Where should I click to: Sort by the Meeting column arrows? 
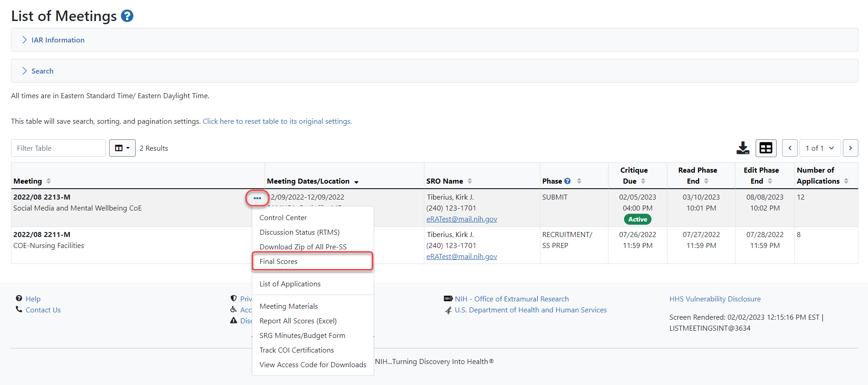pos(48,181)
